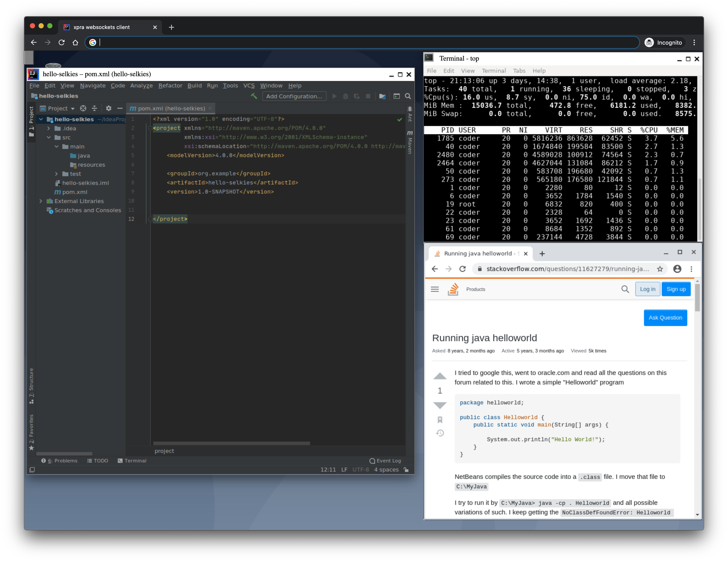Collapse the src folder in project tree
Screen dimensions: 728x562
[49, 137]
